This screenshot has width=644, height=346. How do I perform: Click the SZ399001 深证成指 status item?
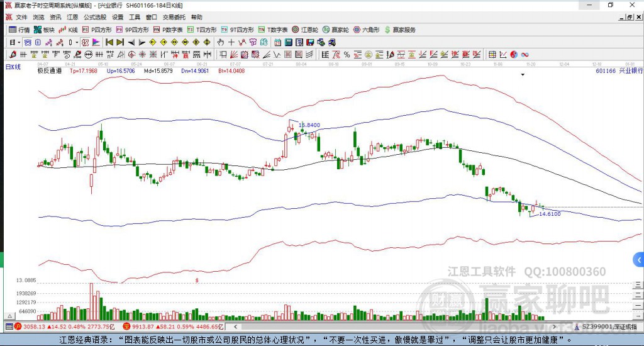point(606,326)
